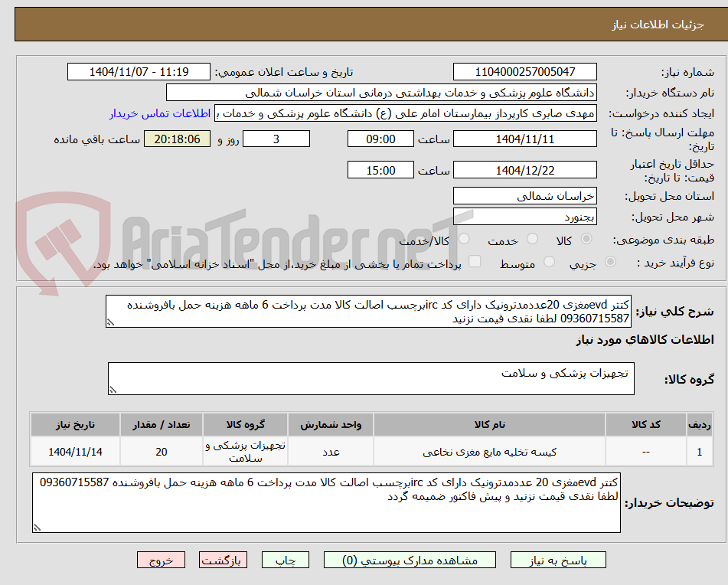Click the need date cell 1404/11/14
The width and height of the screenshot is (728, 585).
pyautogui.click(x=75, y=452)
